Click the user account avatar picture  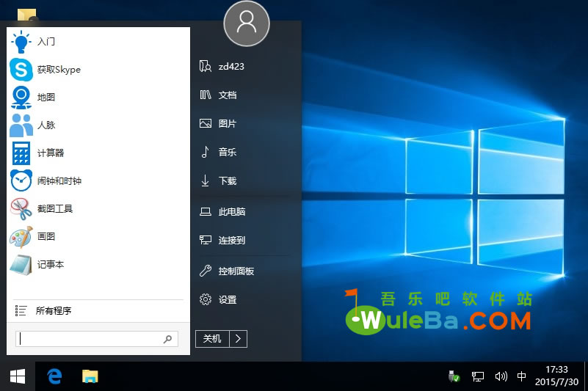pos(247,23)
